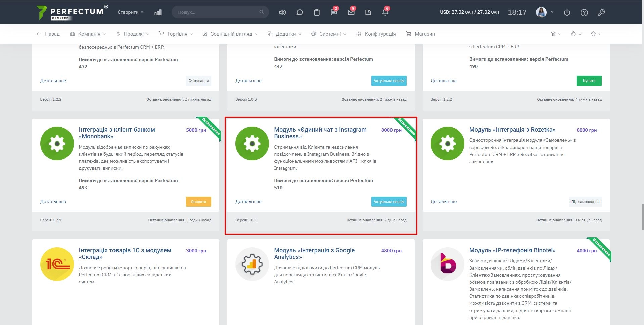Expand the Торгівля menu
The height and width of the screenshot is (325, 644).
coord(176,34)
